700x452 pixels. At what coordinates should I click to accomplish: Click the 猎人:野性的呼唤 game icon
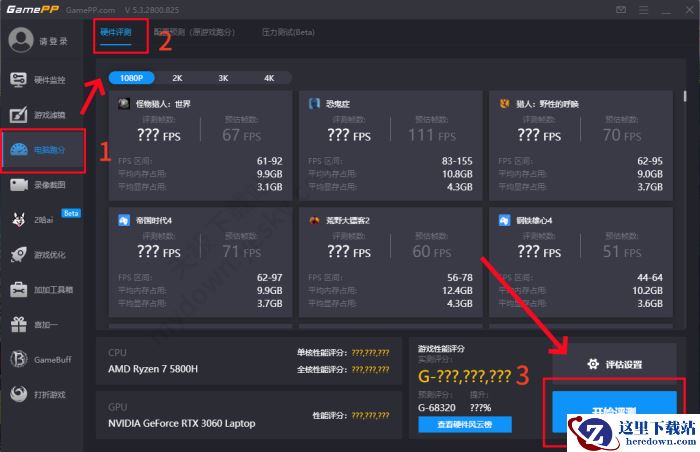pyautogui.click(x=504, y=104)
